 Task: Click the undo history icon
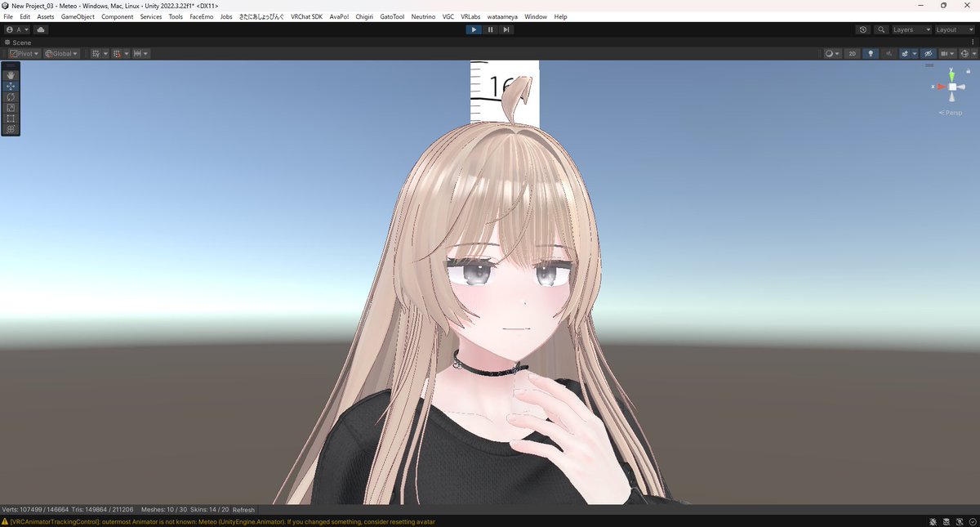[862, 29]
